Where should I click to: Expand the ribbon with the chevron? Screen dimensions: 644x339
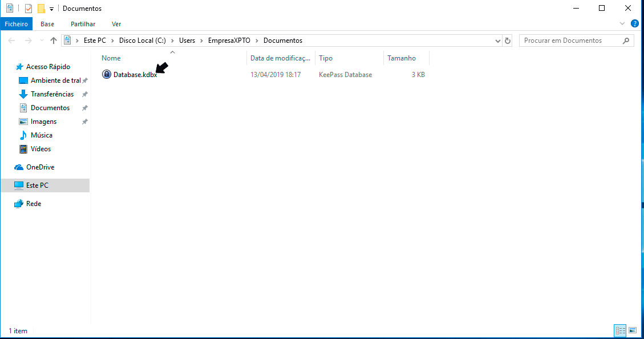(x=622, y=24)
